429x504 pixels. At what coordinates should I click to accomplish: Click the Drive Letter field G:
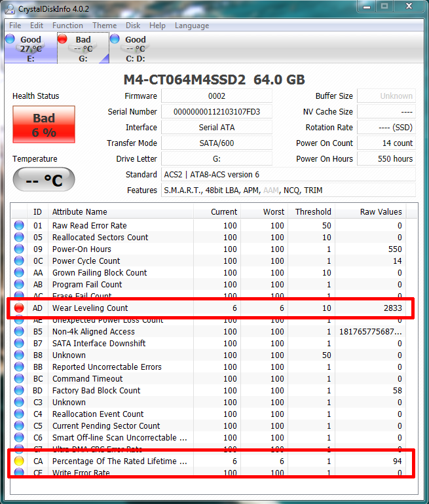[217, 159]
